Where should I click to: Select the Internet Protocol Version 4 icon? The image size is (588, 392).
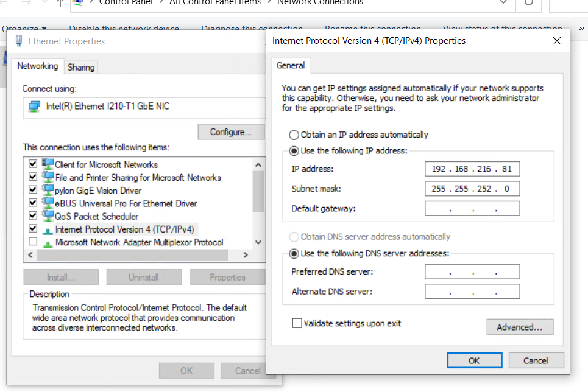click(x=48, y=230)
